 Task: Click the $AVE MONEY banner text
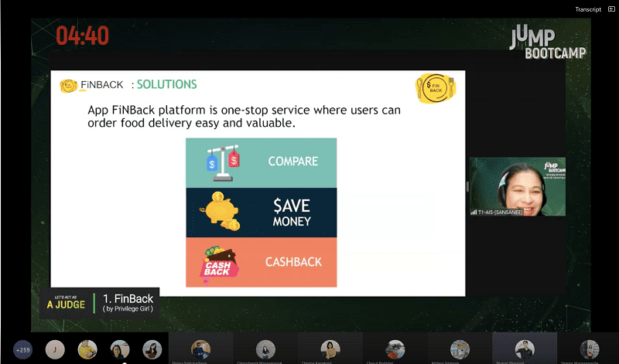click(x=291, y=213)
